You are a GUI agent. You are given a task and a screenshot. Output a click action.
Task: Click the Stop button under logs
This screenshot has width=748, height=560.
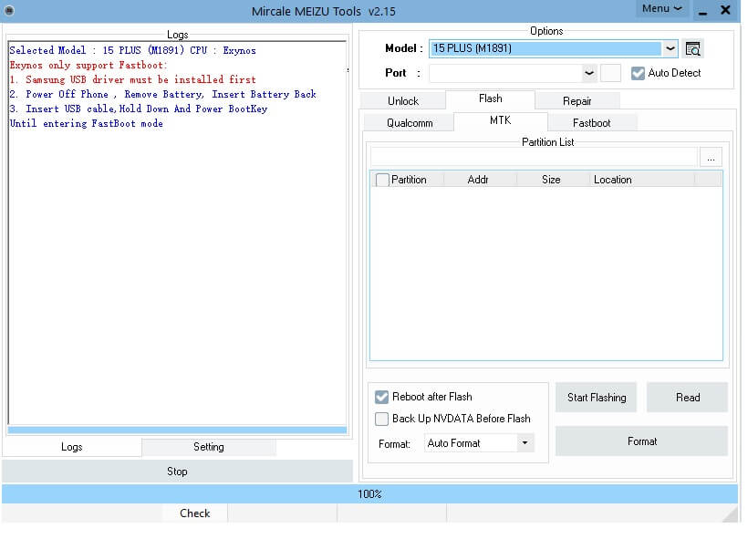click(177, 472)
